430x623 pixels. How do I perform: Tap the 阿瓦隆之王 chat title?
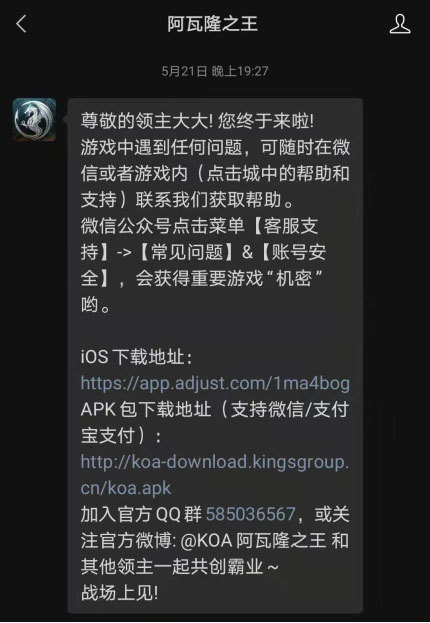coord(213,24)
